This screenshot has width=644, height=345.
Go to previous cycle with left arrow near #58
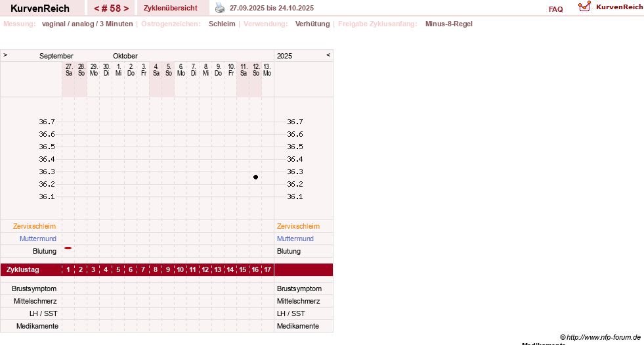(x=97, y=9)
